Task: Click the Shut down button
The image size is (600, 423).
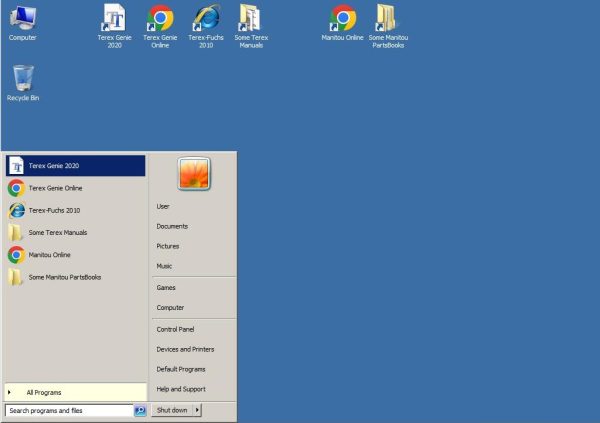Action: click(x=172, y=410)
